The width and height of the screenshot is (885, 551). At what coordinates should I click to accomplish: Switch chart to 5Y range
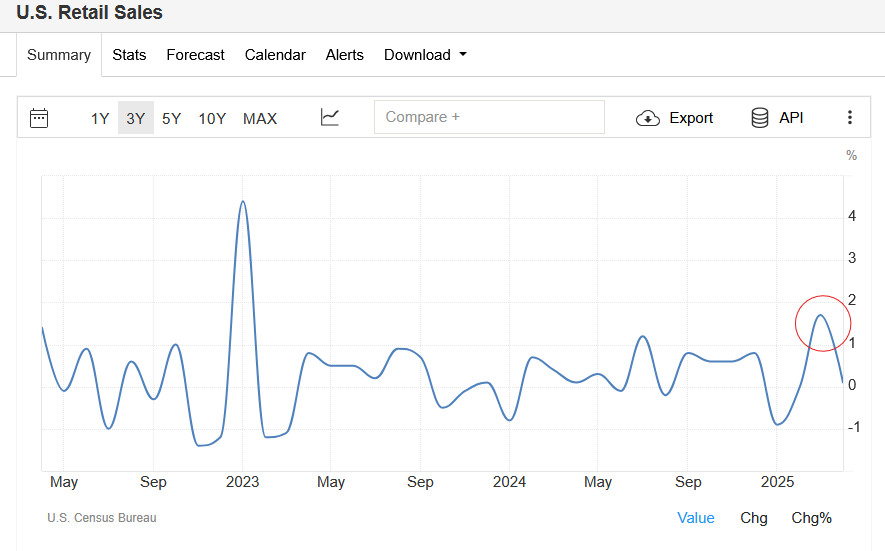point(172,118)
